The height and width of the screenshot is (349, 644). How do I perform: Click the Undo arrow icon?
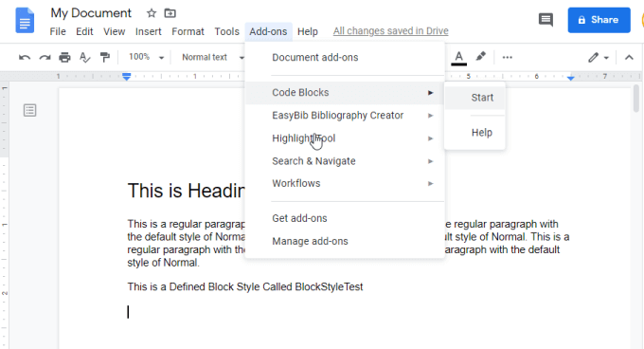click(x=25, y=58)
